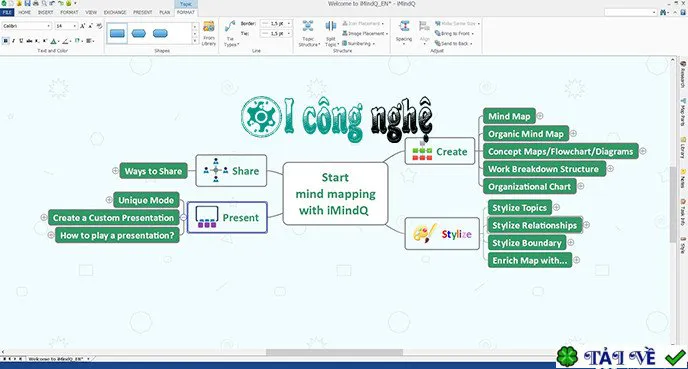Open the Border width dropdown
688x369 pixels.
point(289,23)
